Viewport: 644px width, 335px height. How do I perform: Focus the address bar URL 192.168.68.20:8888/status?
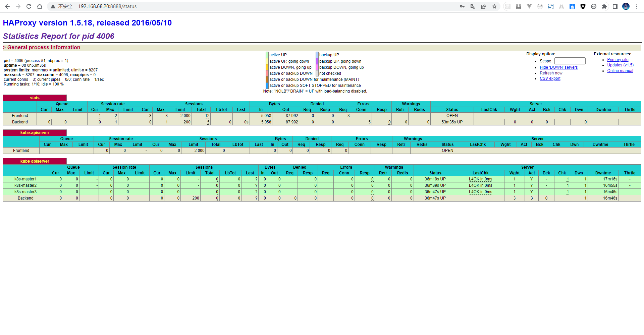click(107, 6)
